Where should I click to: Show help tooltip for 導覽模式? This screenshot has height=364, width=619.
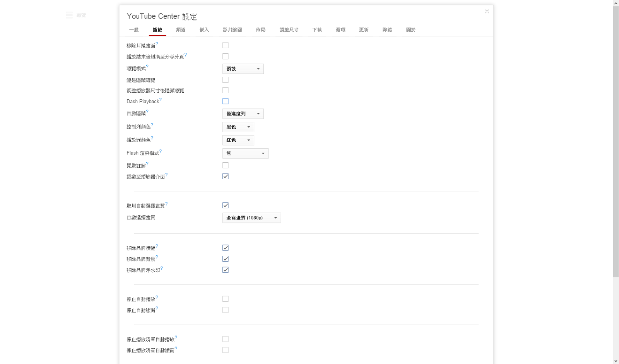tap(147, 66)
